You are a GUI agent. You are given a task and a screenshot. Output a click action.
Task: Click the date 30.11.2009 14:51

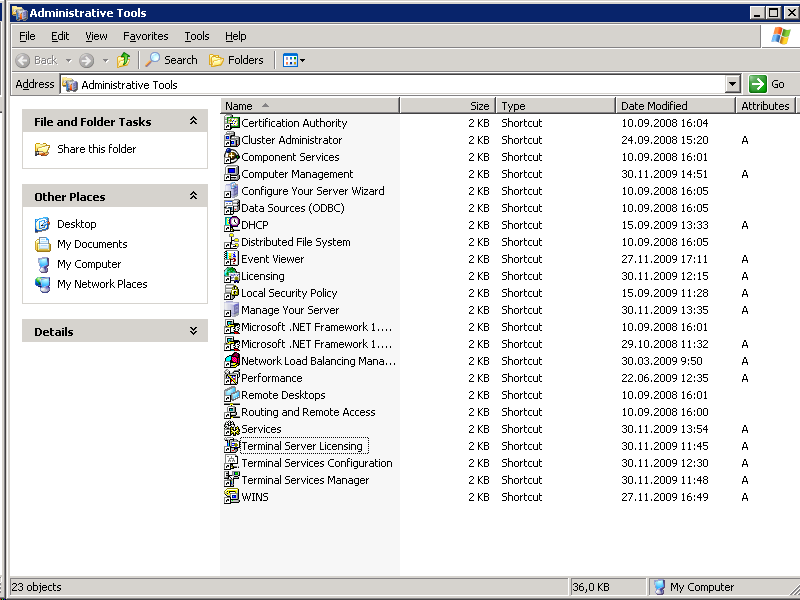[x=664, y=174]
